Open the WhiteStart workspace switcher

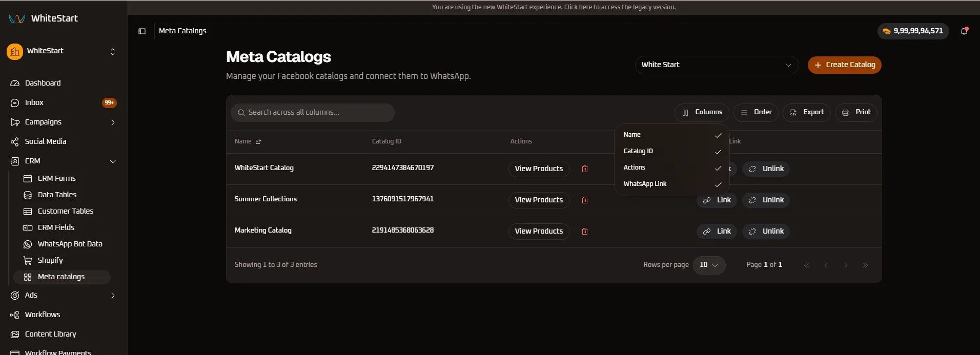(x=64, y=51)
